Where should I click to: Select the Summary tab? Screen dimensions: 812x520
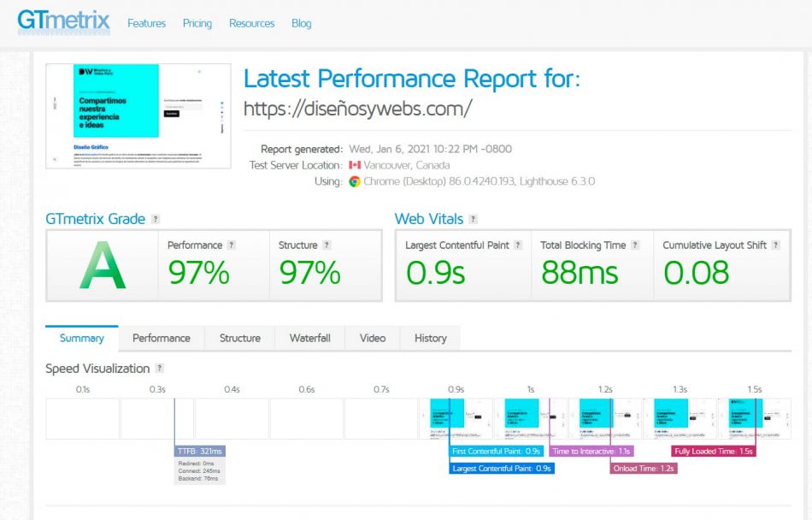(x=82, y=338)
